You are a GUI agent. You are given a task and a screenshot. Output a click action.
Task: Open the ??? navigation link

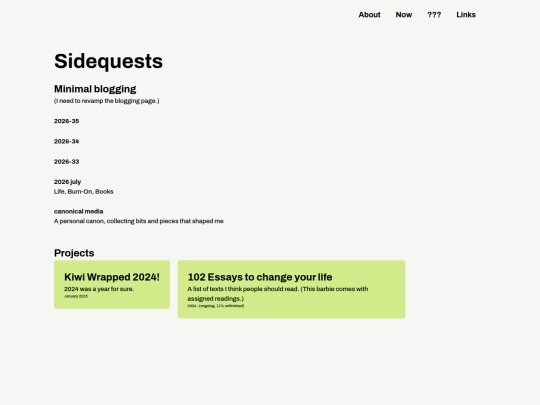coord(434,15)
